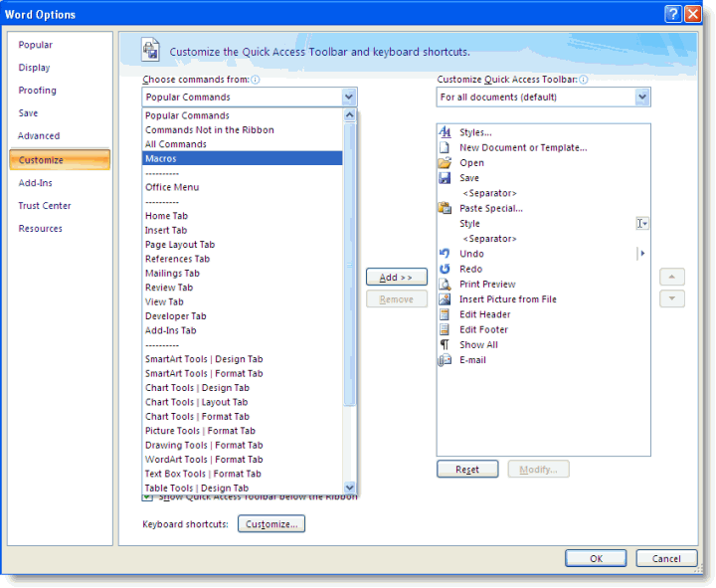Choose References Tab option
Image resolution: width=716 pixels, height=588 pixels.
pyautogui.click(x=243, y=259)
